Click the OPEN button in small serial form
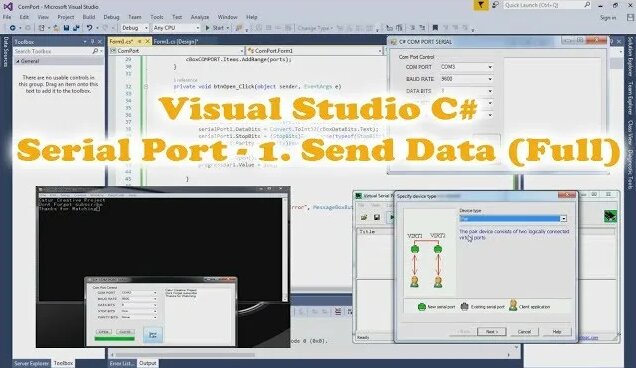Image resolution: width=636 pixels, height=368 pixels. pos(103,332)
